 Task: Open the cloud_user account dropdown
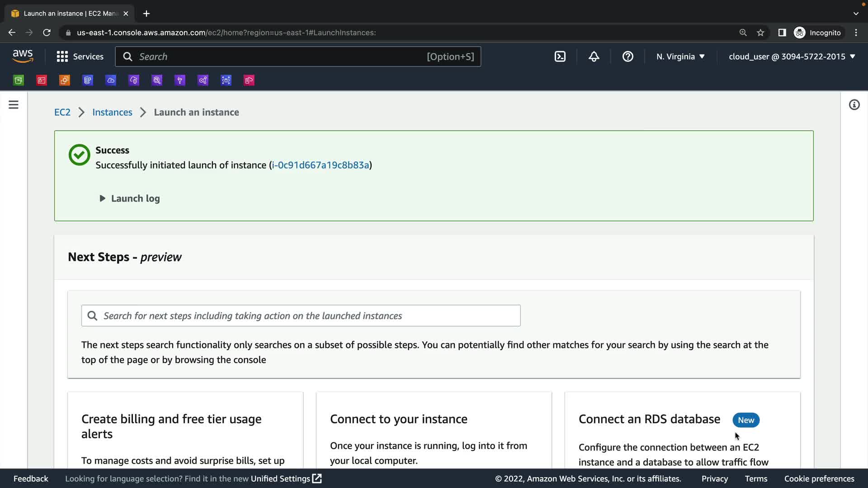click(792, 56)
